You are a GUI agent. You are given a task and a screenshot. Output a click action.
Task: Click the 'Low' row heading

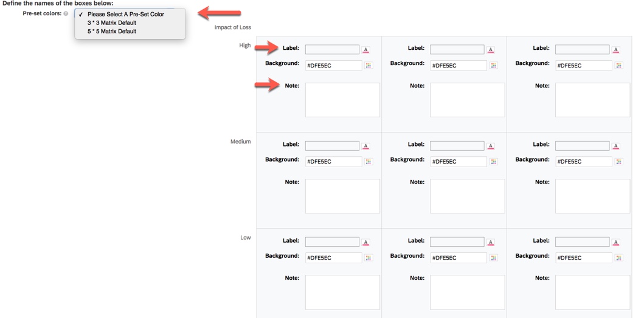pos(246,238)
